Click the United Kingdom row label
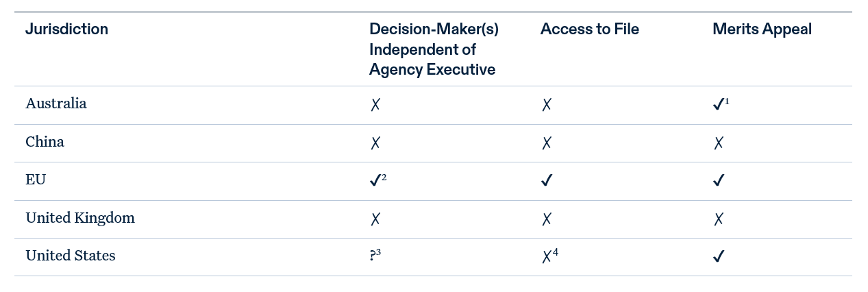Screen dimensions: 868x292 80,218
